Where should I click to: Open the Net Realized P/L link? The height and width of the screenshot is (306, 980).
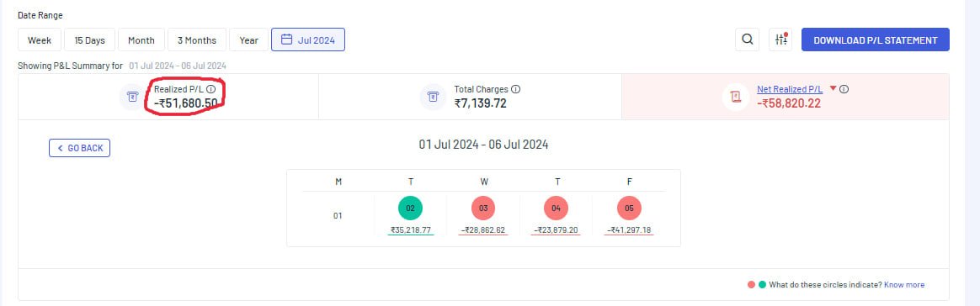click(790, 89)
